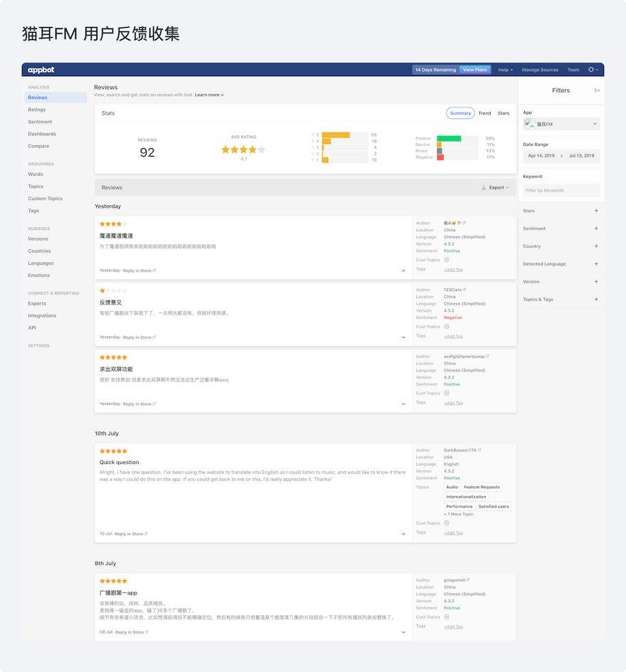This screenshot has width=626, height=672.
Task: Open DarkBowser778 author external link icon
Action: click(x=479, y=450)
